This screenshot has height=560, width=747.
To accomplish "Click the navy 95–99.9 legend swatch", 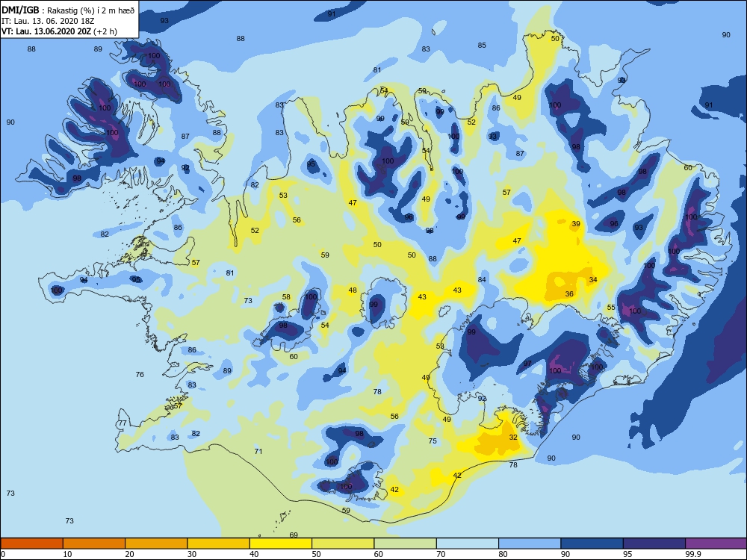I will click(654, 544).
